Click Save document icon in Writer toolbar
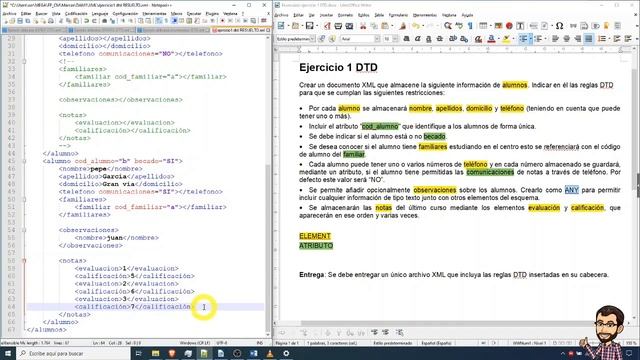 (x=310, y=26)
